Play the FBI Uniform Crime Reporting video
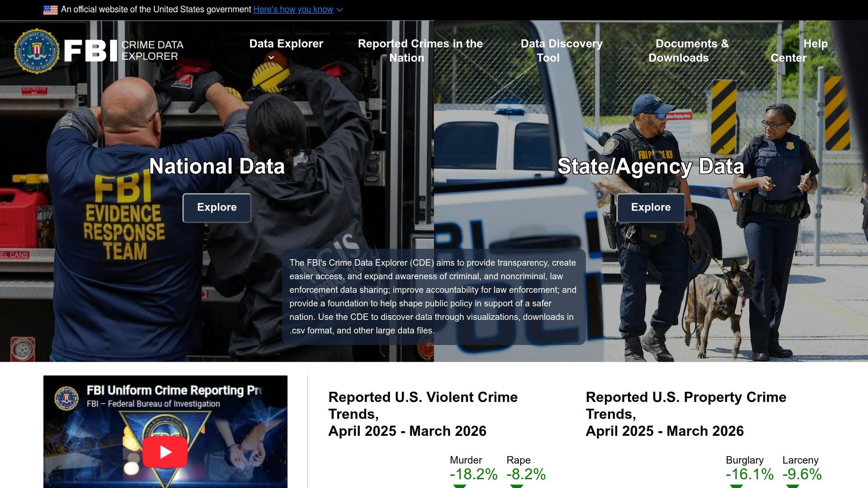This screenshot has width=868, height=488. (165, 452)
